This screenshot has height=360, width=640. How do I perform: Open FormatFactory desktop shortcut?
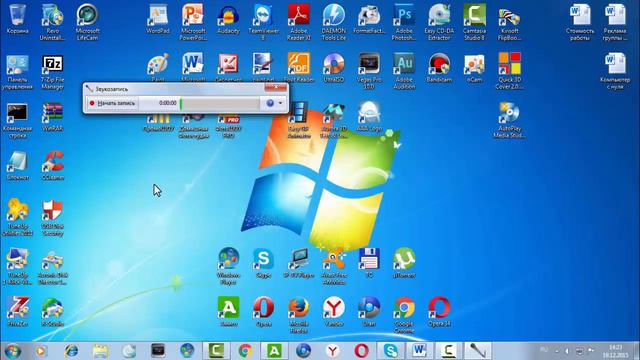[x=369, y=19]
